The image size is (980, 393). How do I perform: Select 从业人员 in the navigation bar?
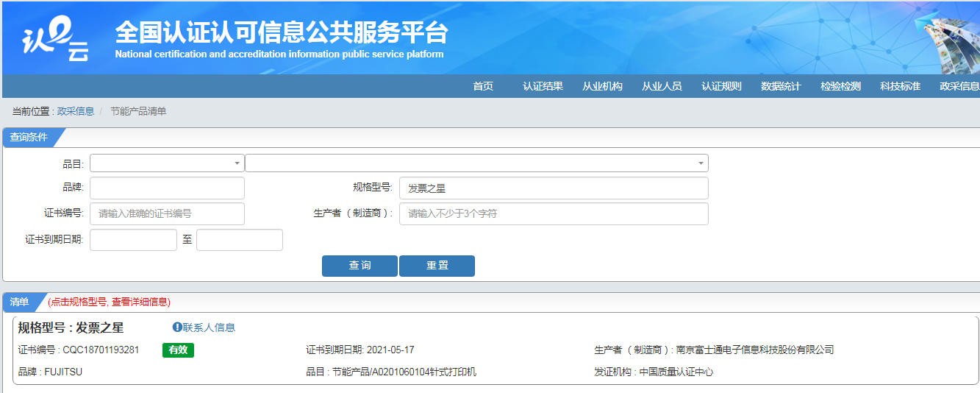tap(662, 86)
